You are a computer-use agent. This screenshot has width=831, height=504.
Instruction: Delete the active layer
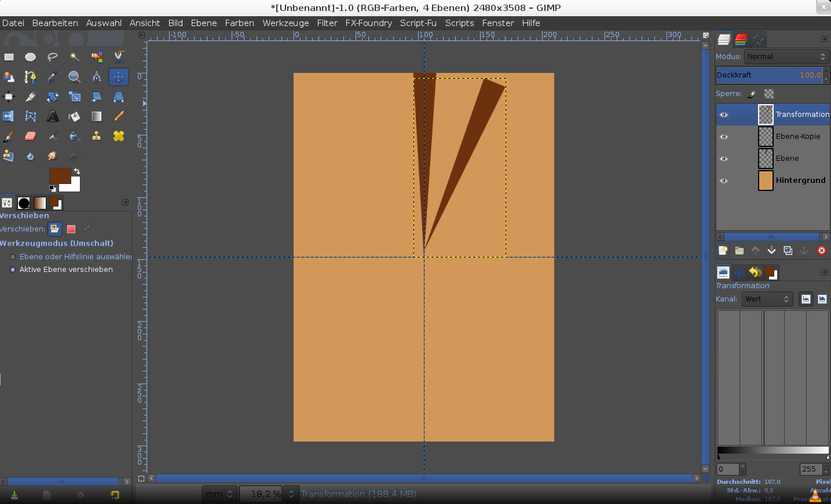[x=821, y=251]
